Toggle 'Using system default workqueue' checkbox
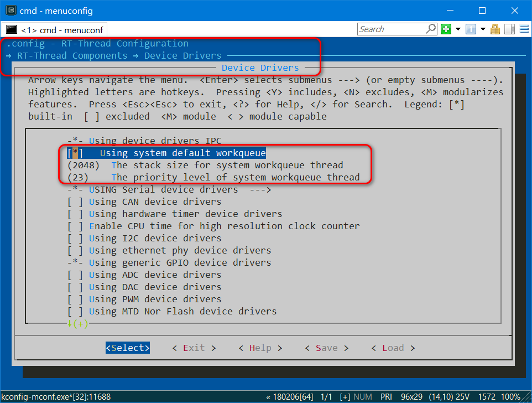Screen dimensions: 532x403 [75, 153]
